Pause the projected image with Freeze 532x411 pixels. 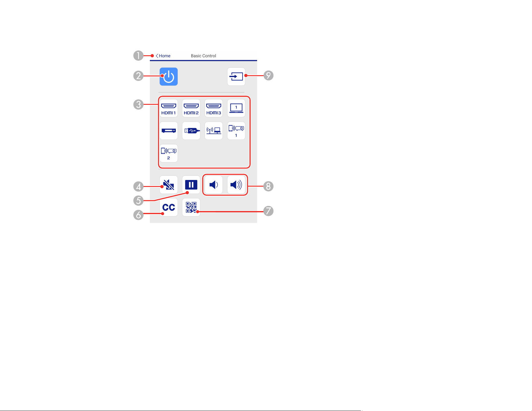(191, 185)
